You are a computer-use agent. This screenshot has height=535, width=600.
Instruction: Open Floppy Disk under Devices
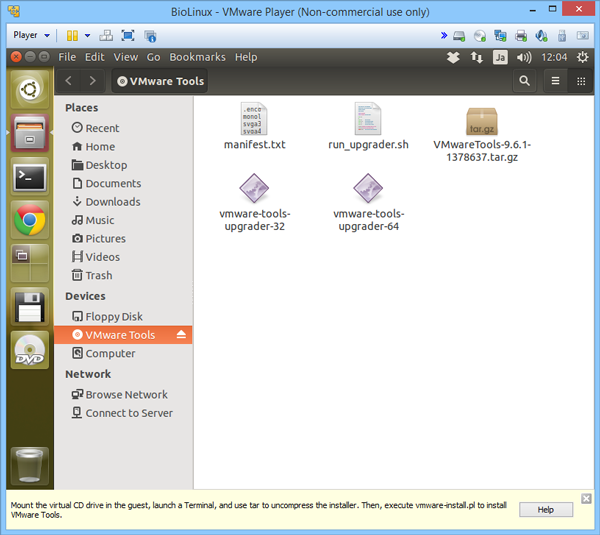(123, 316)
